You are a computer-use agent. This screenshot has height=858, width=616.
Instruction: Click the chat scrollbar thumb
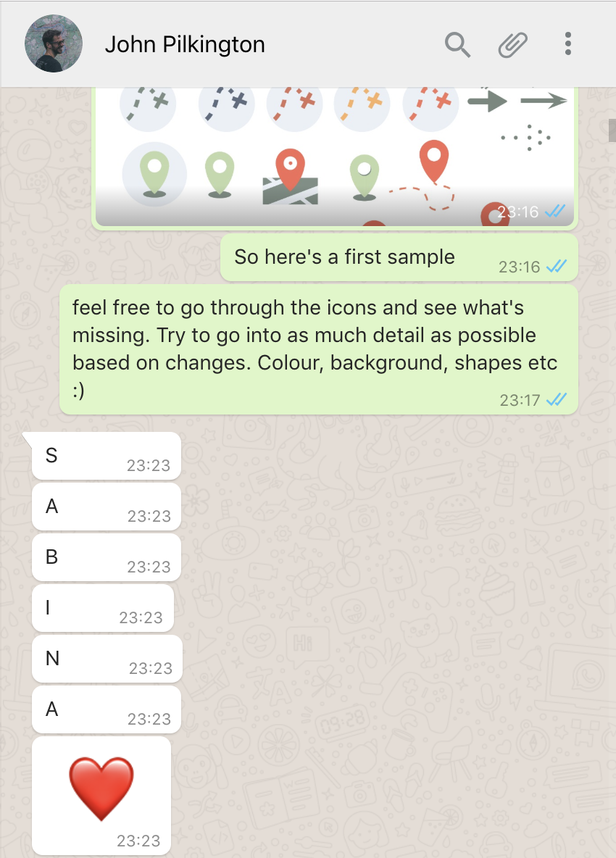(x=612, y=130)
